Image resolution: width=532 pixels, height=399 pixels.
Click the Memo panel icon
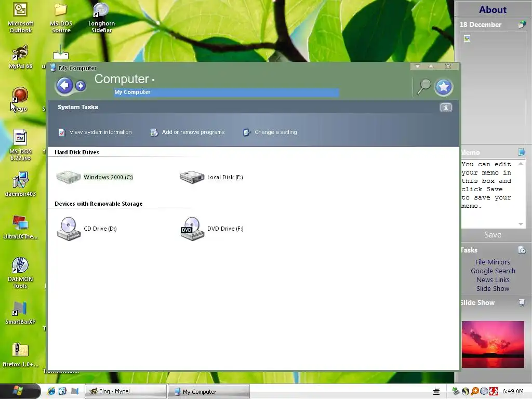pyautogui.click(x=522, y=152)
